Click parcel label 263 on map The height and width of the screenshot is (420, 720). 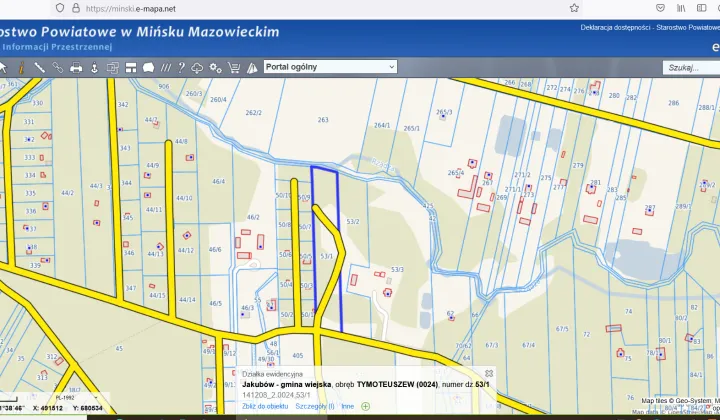click(x=323, y=120)
